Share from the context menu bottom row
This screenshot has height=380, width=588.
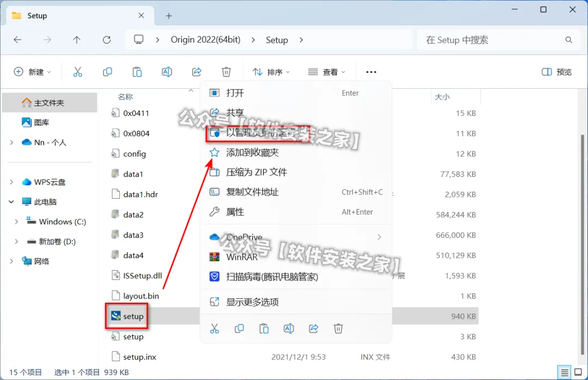coord(314,329)
